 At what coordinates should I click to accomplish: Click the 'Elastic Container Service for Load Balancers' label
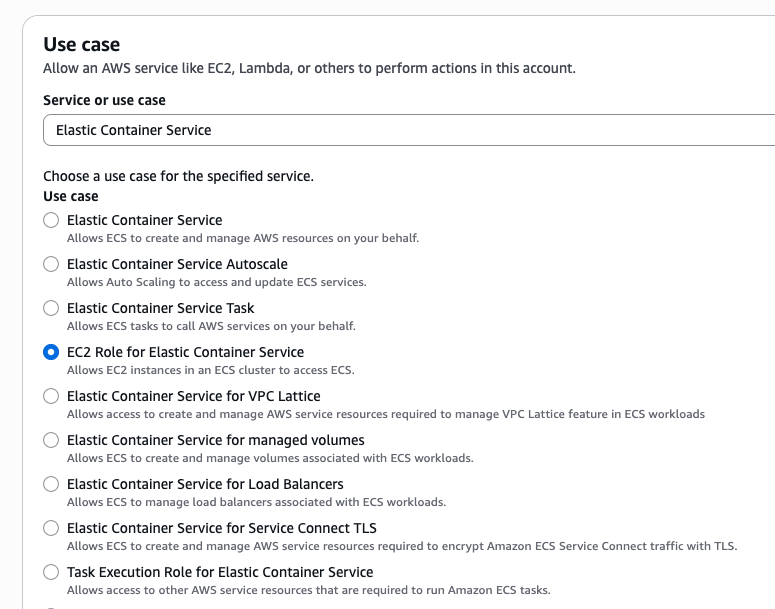click(x=205, y=484)
